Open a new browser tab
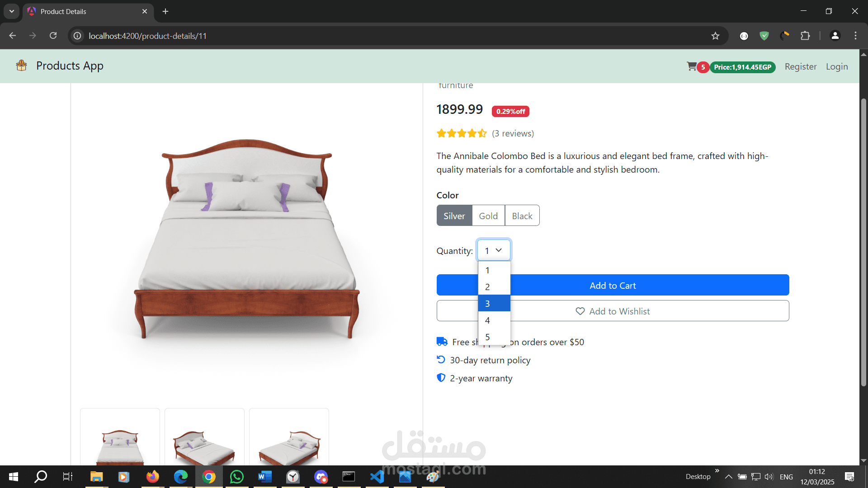The width and height of the screenshot is (868, 488). tap(165, 11)
